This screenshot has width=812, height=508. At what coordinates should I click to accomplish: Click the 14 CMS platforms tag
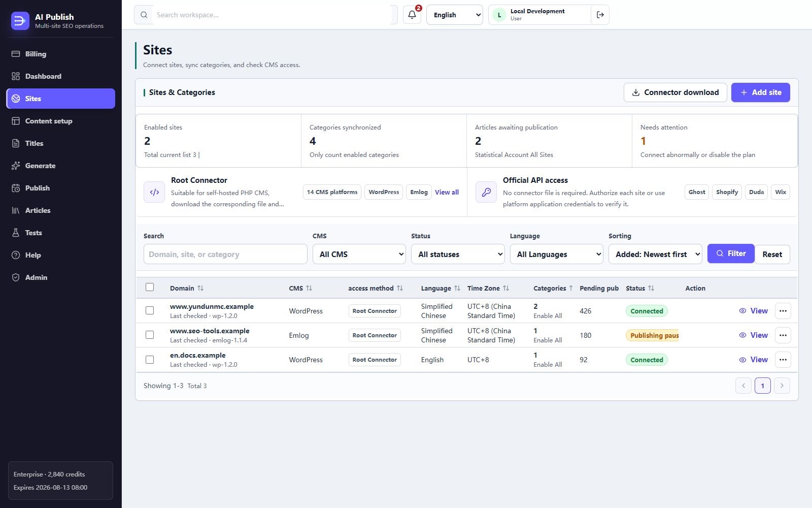[x=332, y=192]
